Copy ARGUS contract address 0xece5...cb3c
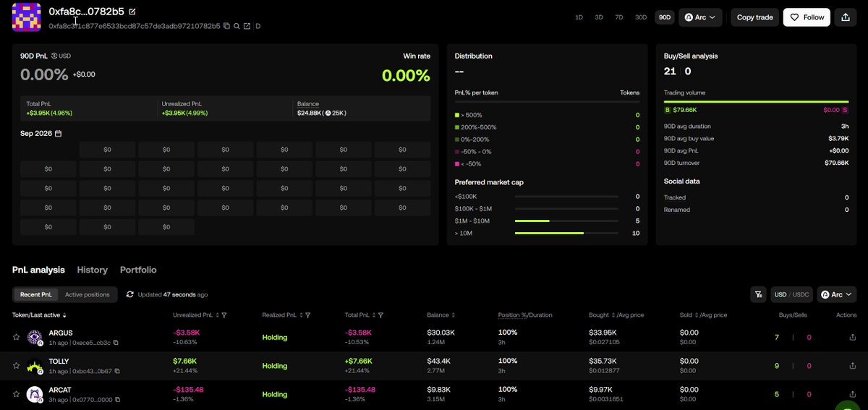Image resolution: width=868 pixels, height=410 pixels. 116,342
